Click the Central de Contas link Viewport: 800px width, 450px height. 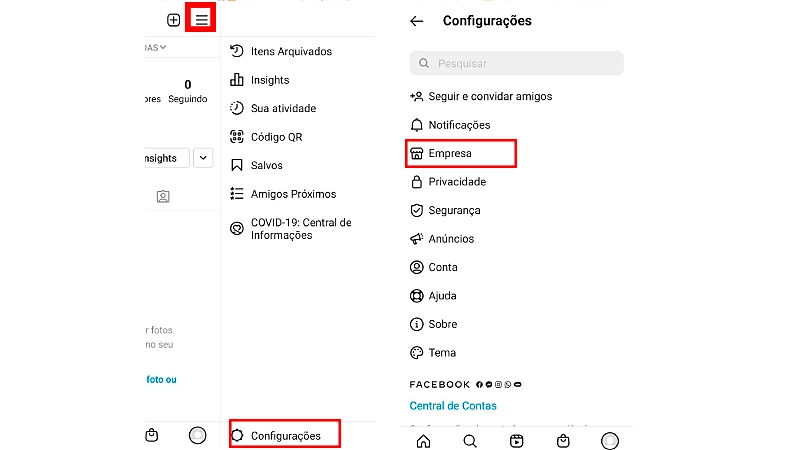tap(453, 406)
